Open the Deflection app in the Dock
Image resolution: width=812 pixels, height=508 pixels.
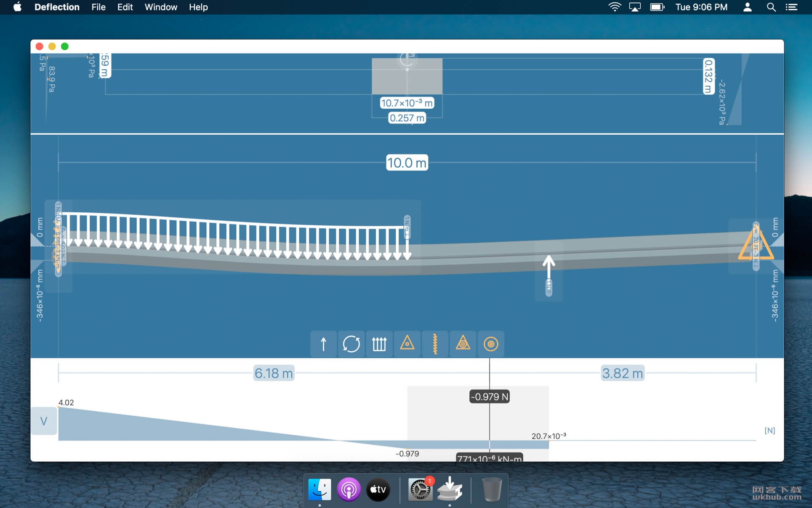450,489
